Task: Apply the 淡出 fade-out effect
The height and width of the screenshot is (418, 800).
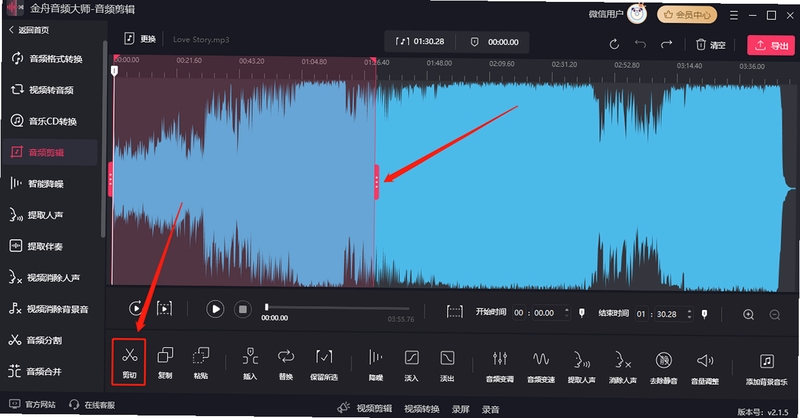Action: [447, 364]
